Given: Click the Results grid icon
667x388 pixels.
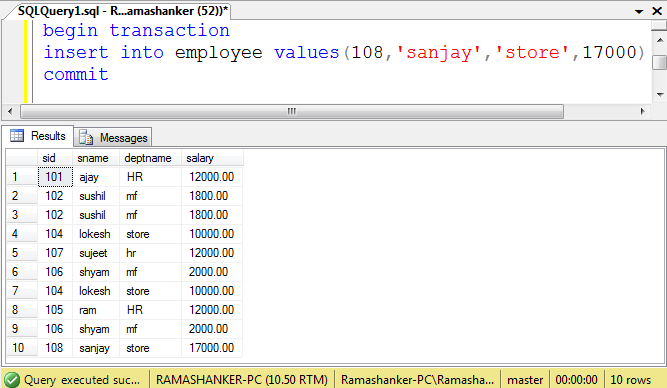Looking at the screenshot, I should [17, 136].
